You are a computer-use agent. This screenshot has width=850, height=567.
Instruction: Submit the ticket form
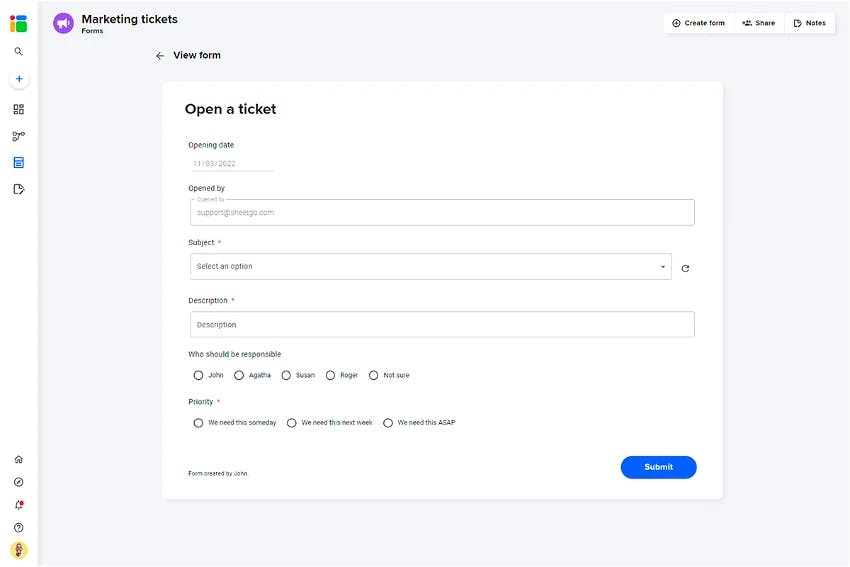pyautogui.click(x=659, y=467)
